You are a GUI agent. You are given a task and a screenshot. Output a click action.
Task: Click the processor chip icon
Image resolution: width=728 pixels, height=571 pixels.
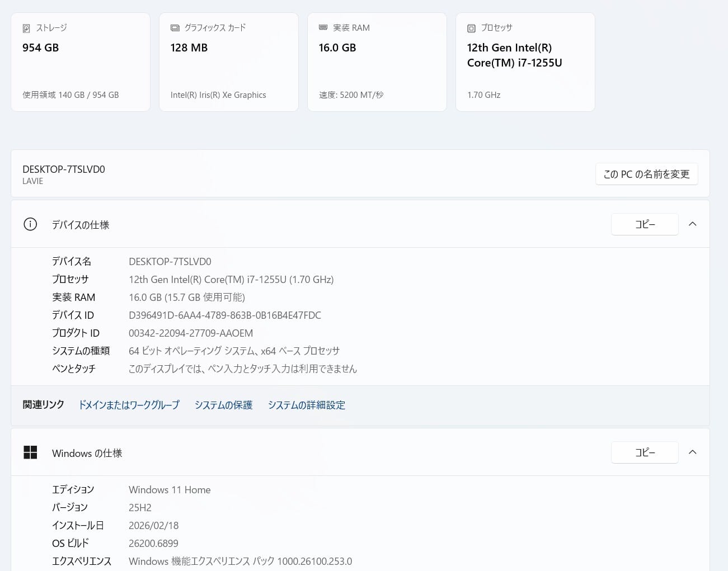point(471,29)
